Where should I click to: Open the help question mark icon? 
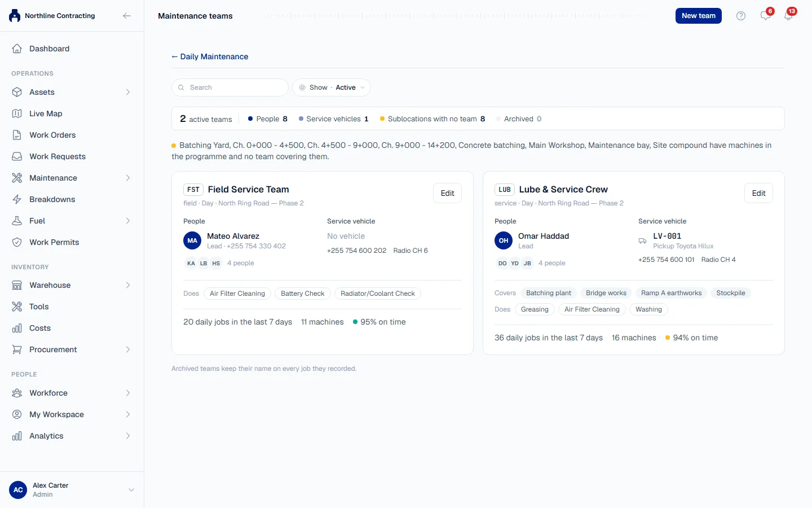click(741, 16)
